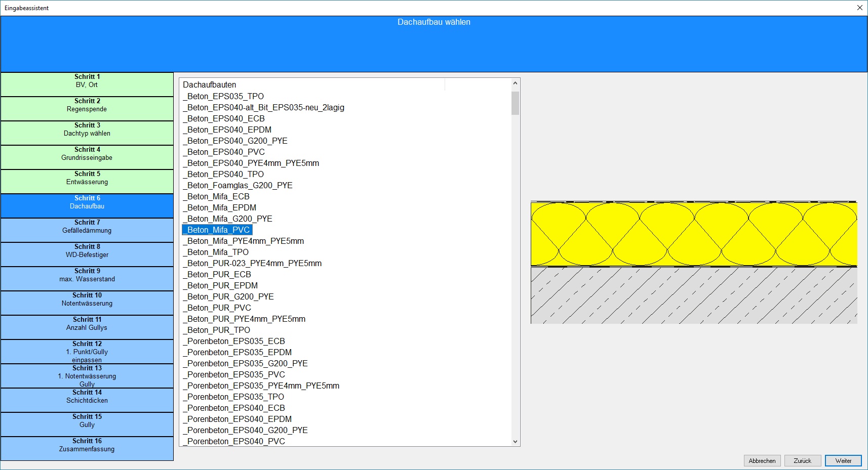Select Schritt 14 Schichtdicken step
Image resolution: width=868 pixels, height=470 pixels.
point(87,400)
